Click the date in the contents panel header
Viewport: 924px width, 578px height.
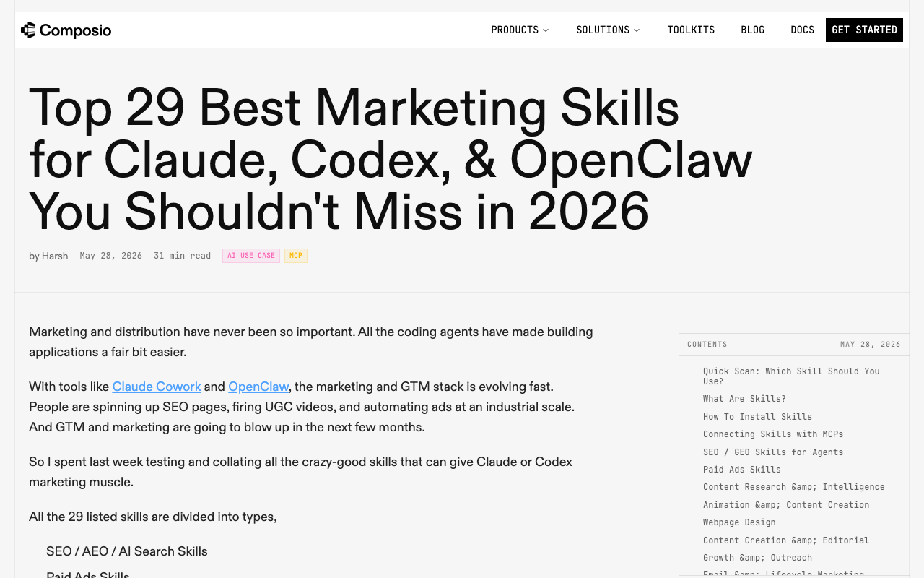(x=871, y=345)
